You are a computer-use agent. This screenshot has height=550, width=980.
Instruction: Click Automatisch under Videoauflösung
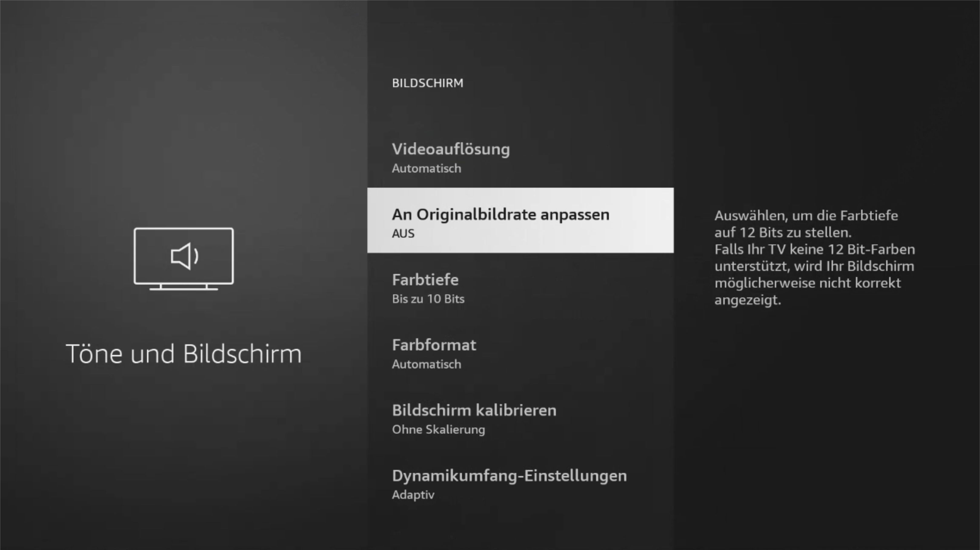click(427, 168)
